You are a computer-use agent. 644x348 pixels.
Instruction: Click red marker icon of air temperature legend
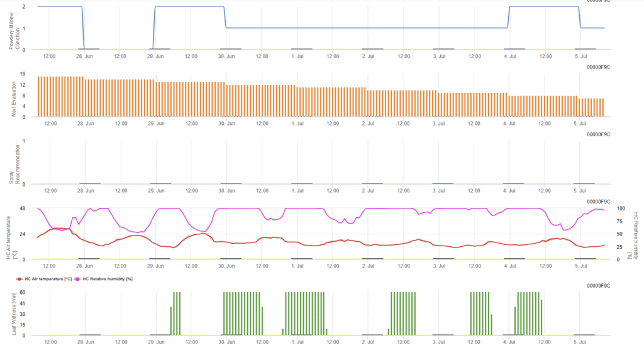(x=9, y=278)
